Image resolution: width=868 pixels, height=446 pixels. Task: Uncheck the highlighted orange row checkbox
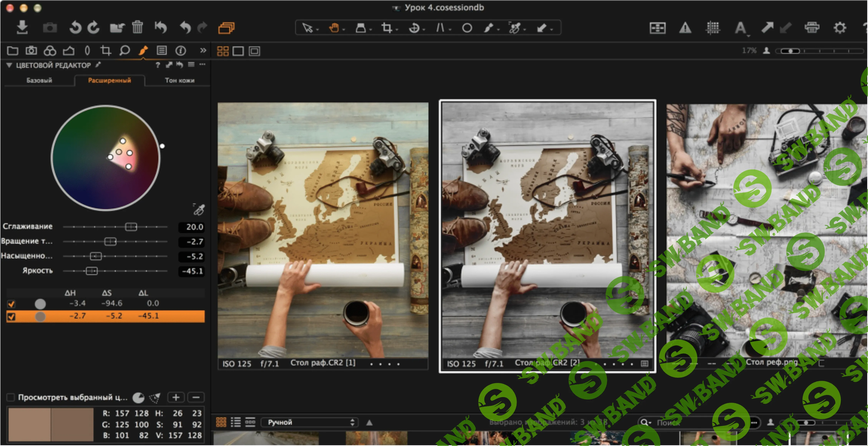coord(12,317)
